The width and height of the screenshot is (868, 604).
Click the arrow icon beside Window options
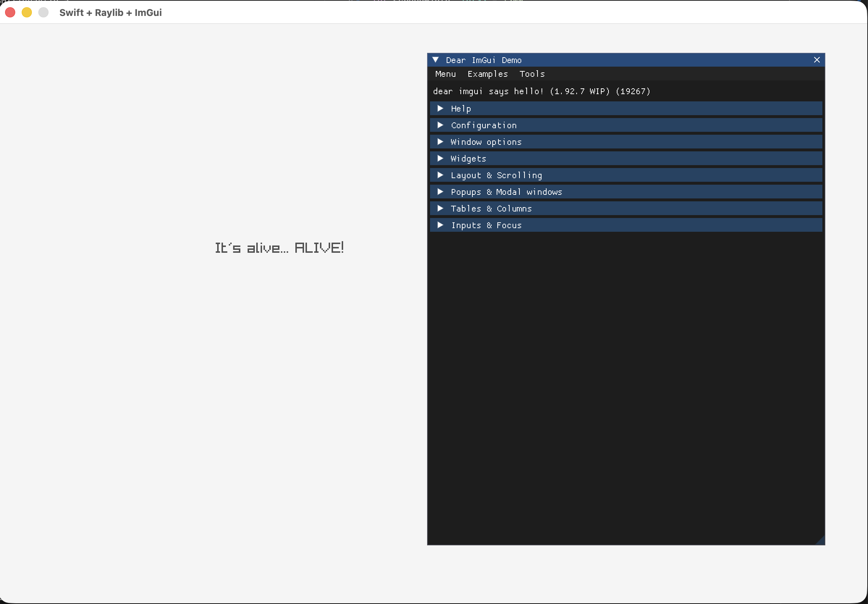click(440, 142)
